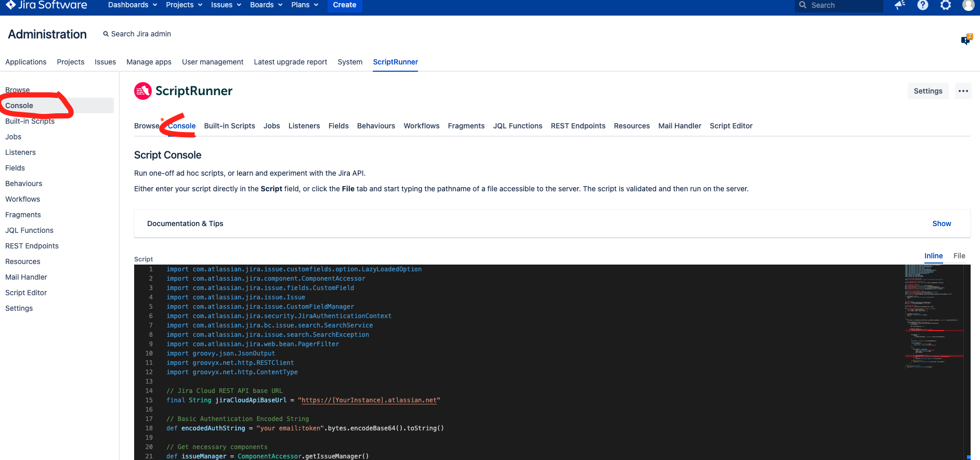Click the jiraCloudApiBaseUrl URL string on line 15
Screen dimensions: 980x460
tap(369, 400)
